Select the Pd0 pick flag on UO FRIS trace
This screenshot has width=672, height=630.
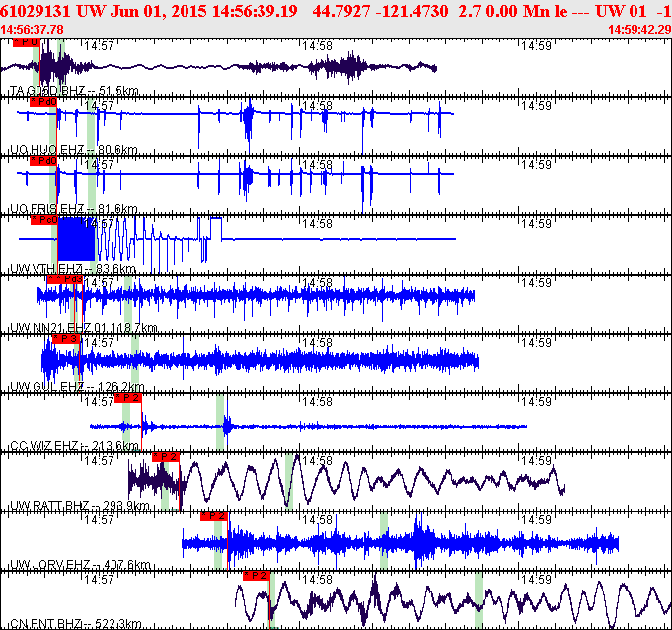click(43, 161)
